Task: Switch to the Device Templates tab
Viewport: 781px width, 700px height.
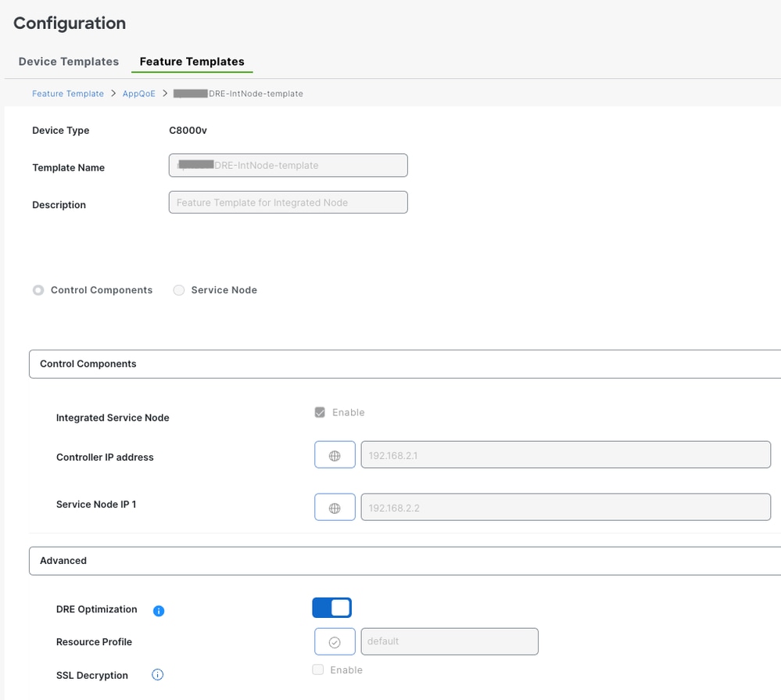Action: [x=69, y=62]
